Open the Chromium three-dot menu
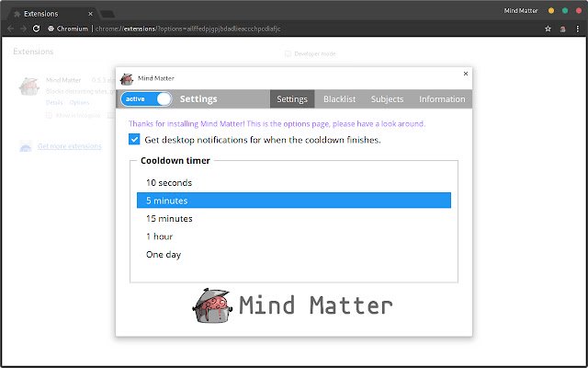The width and height of the screenshot is (588, 368). (x=578, y=29)
